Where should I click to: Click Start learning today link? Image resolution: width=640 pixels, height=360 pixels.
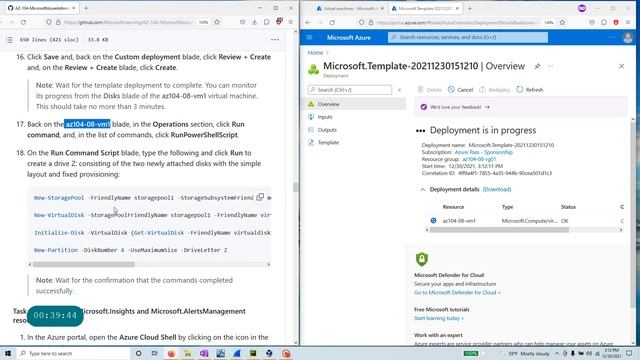coord(439,318)
